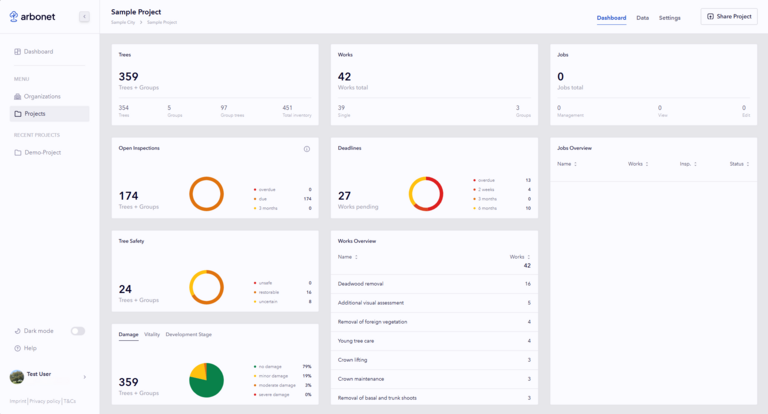Select the Deadwood removal row
Viewport: 768px width, 414px height.
click(434, 284)
